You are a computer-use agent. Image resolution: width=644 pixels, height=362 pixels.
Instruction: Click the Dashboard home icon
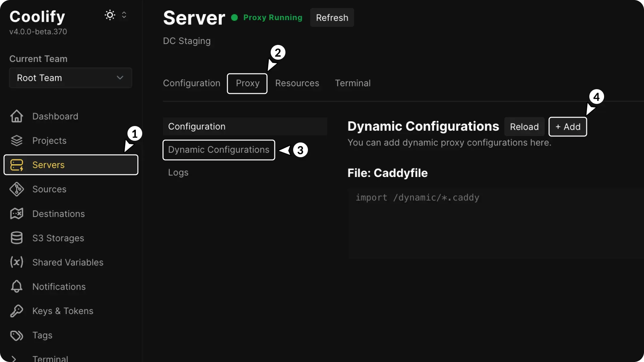click(x=16, y=116)
